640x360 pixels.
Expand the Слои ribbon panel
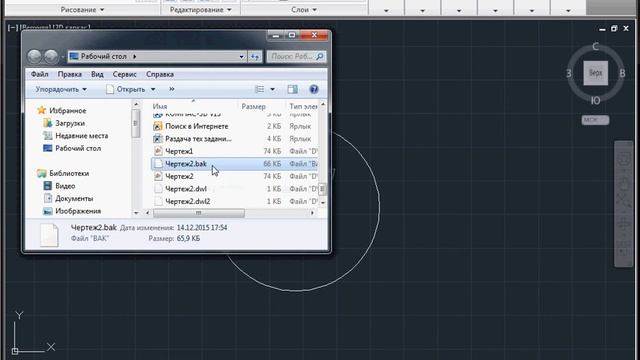(x=304, y=9)
